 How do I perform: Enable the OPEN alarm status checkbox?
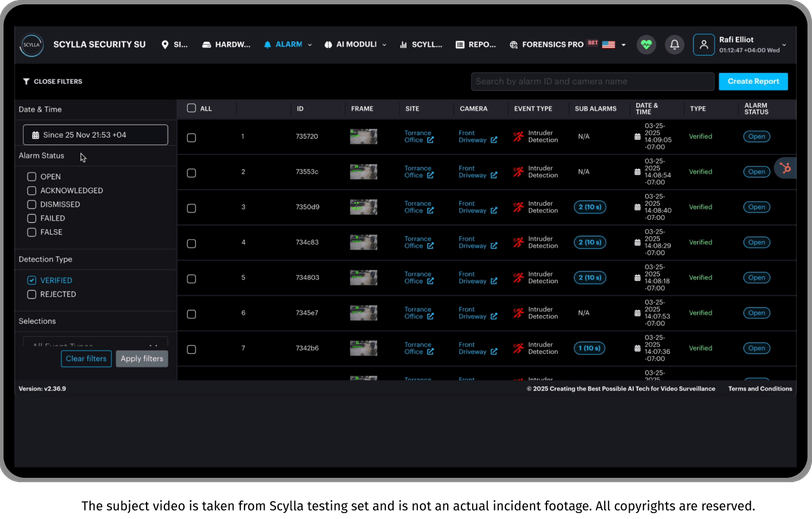[x=32, y=177]
